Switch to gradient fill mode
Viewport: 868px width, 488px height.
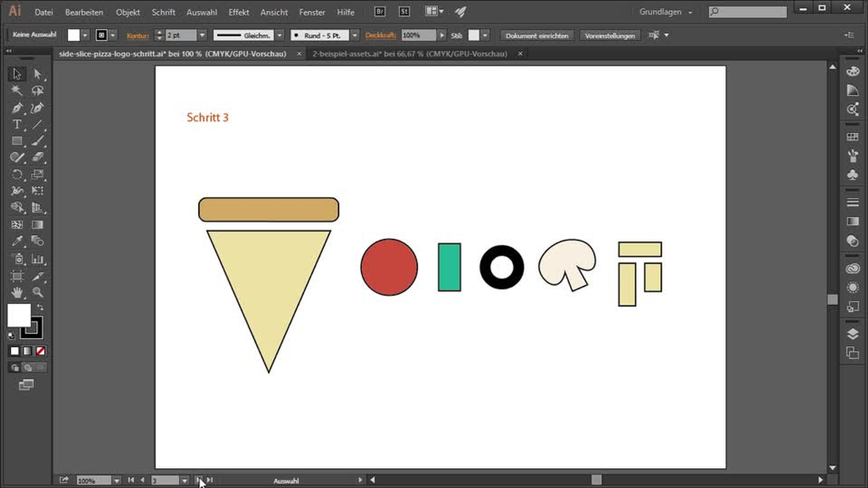(x=28, y=351)
